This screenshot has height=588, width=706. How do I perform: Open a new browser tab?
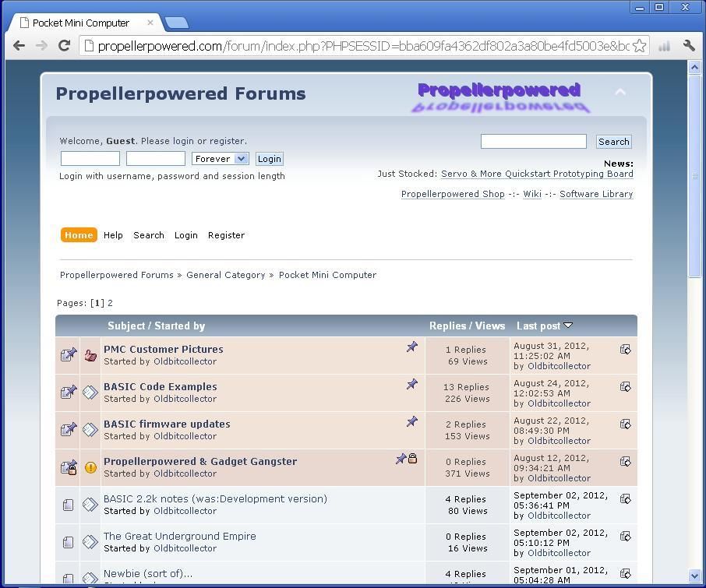(x=176, y=23)
